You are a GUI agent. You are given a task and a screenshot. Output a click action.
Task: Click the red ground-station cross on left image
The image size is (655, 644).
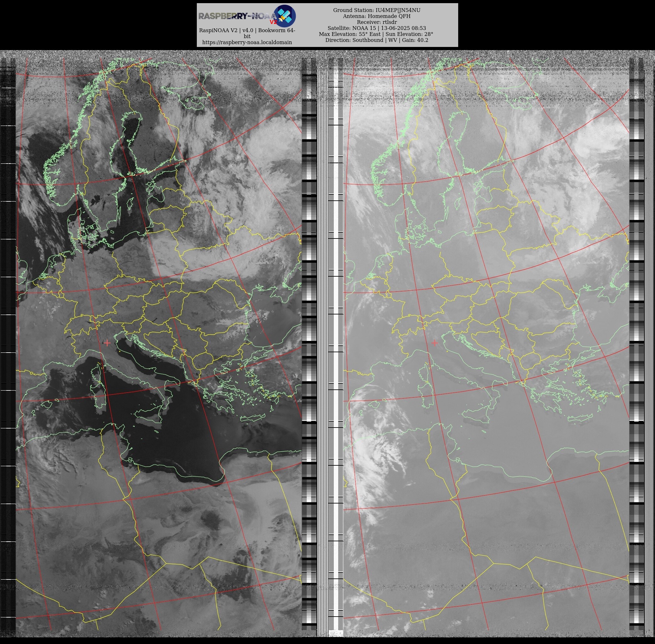click(x=107, y=343)
